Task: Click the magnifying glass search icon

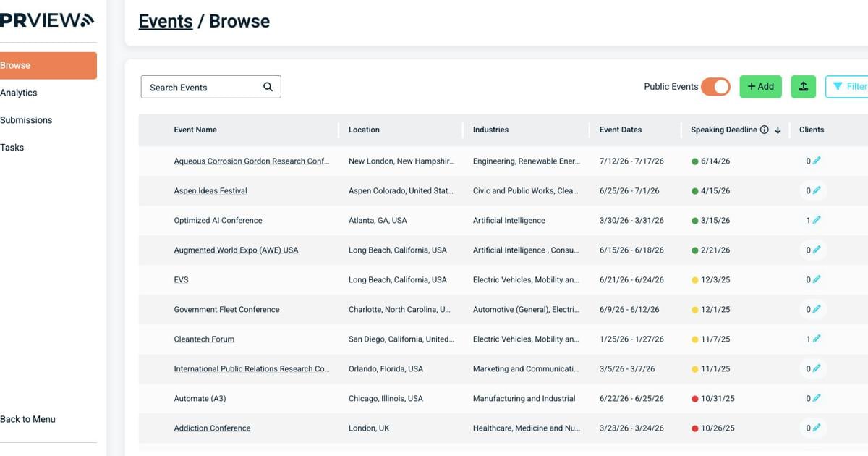Action: click(268, 87)
